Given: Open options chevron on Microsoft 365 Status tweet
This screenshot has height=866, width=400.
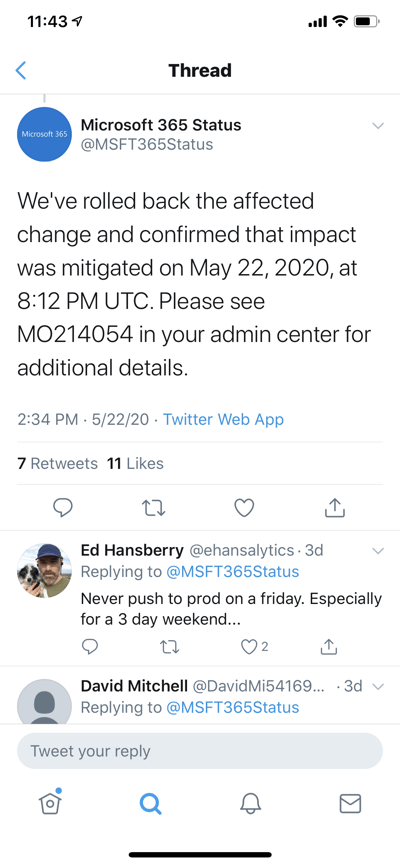Looking at the screenshot, I should [x=378, y=125].
